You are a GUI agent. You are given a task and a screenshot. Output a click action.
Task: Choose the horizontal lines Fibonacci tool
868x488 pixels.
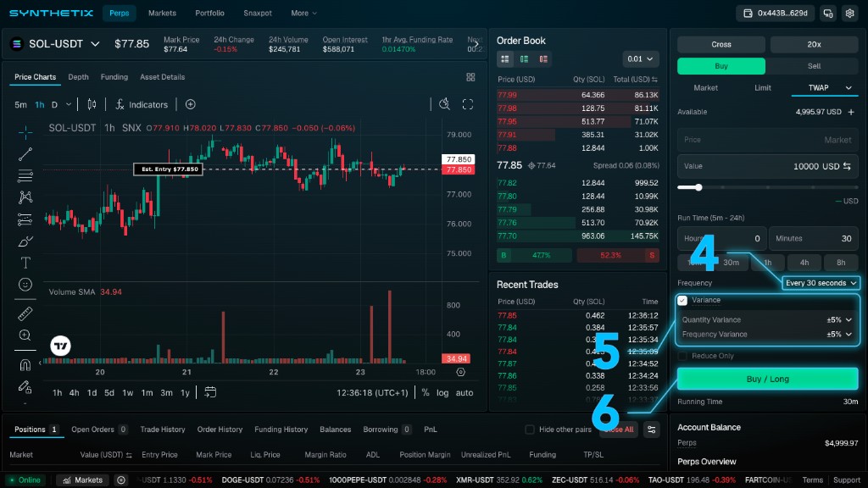pos(25,176)
